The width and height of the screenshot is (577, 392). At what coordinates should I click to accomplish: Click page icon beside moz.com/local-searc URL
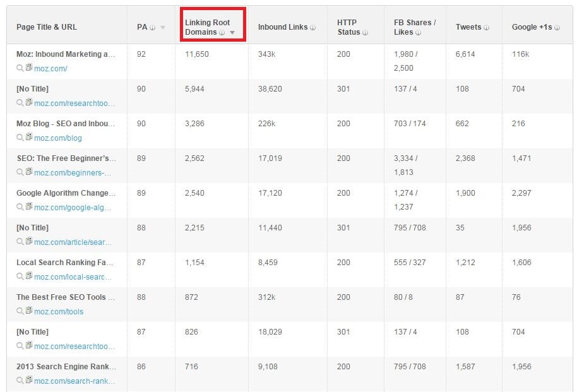(29, 276)
